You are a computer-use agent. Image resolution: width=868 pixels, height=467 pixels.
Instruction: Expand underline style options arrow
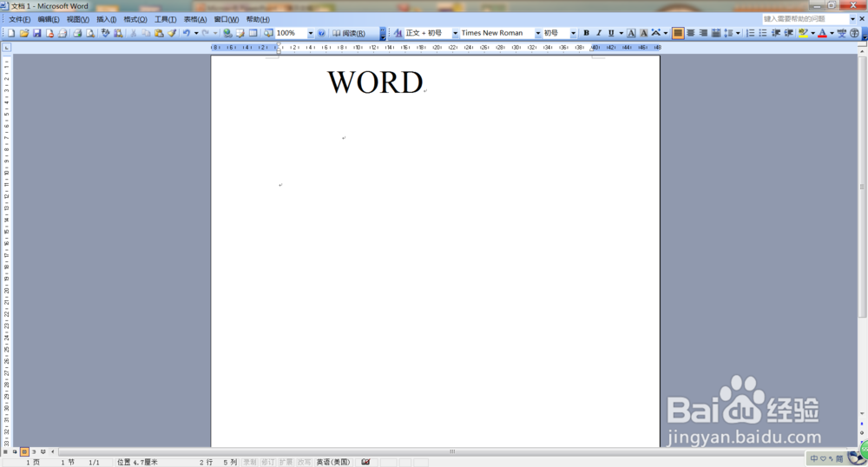tap(621, 33)
